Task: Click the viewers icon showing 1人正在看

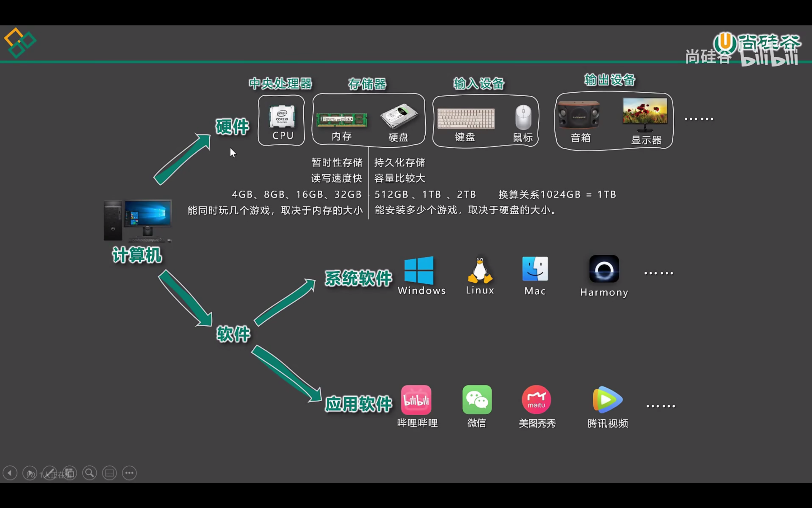Action: (30, 473)
